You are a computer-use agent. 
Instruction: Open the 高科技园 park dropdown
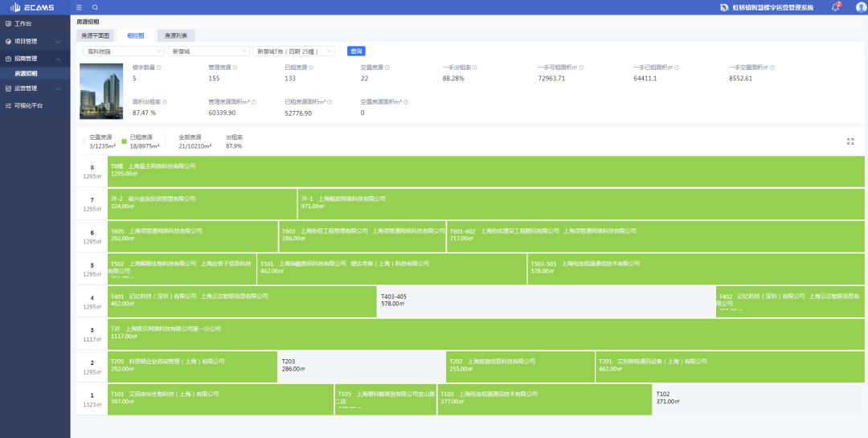123,51
